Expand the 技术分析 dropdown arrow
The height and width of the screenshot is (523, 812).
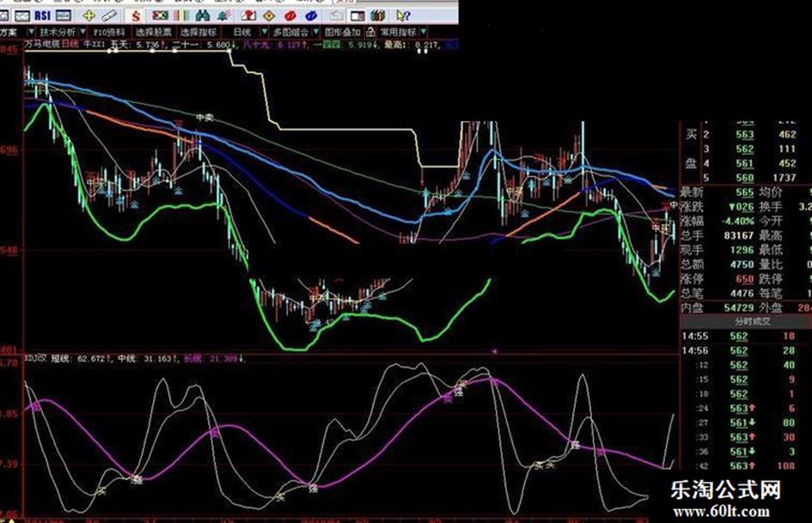(82, 32)
